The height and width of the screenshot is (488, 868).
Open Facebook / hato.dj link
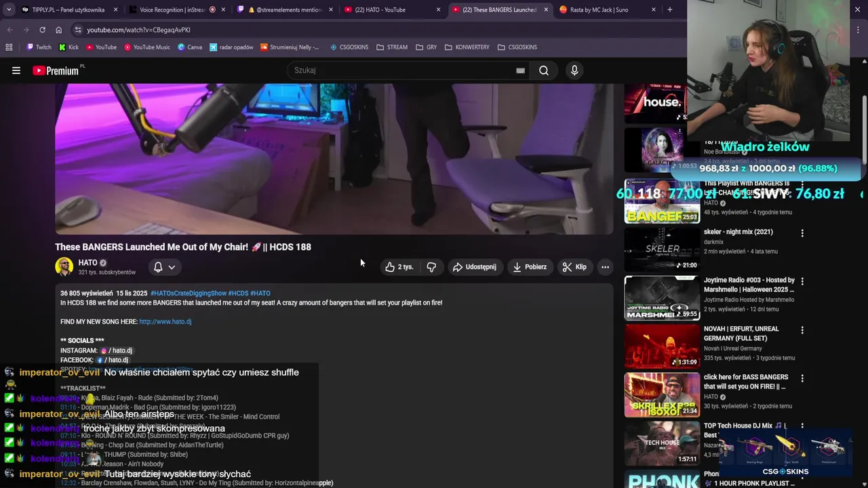tap(112, 360)
